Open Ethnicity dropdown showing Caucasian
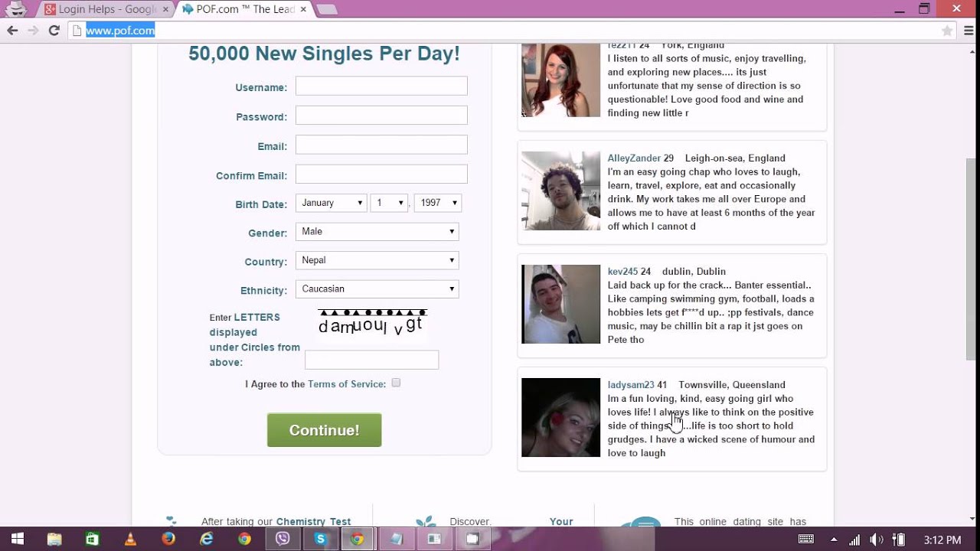Screen dimensions: 980x551 pos(377,289)
